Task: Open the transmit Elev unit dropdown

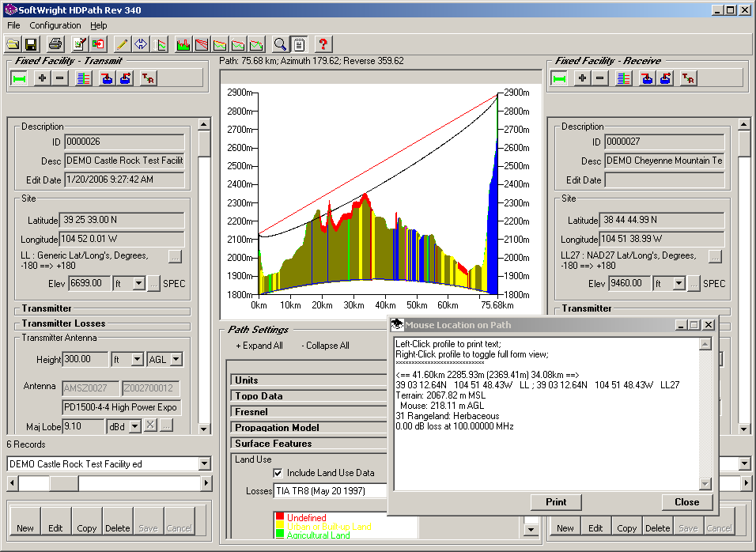Action: [139, 283]
